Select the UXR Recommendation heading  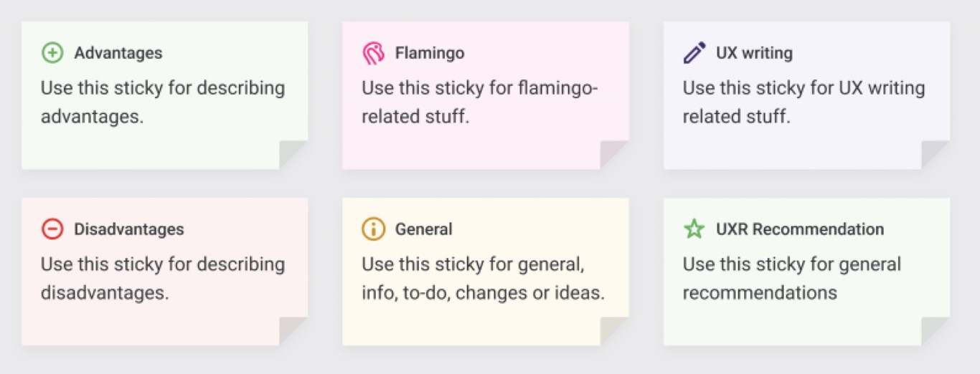800,229
